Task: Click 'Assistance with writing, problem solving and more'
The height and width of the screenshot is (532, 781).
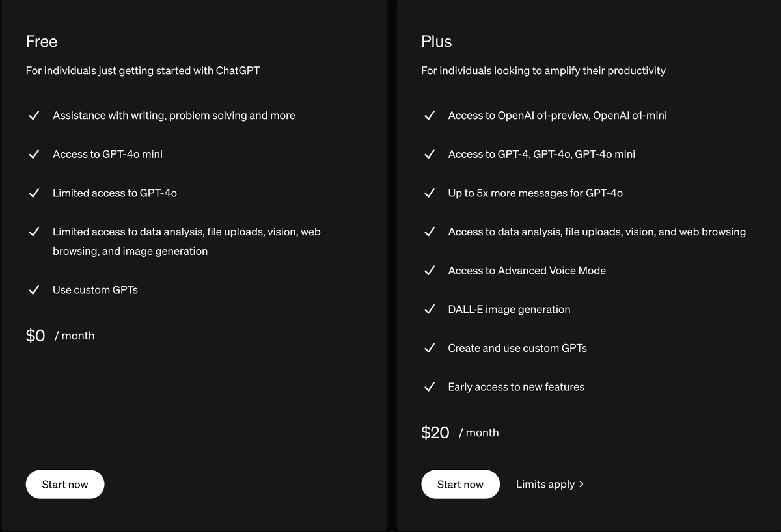Action: click(x=174, y=116)
